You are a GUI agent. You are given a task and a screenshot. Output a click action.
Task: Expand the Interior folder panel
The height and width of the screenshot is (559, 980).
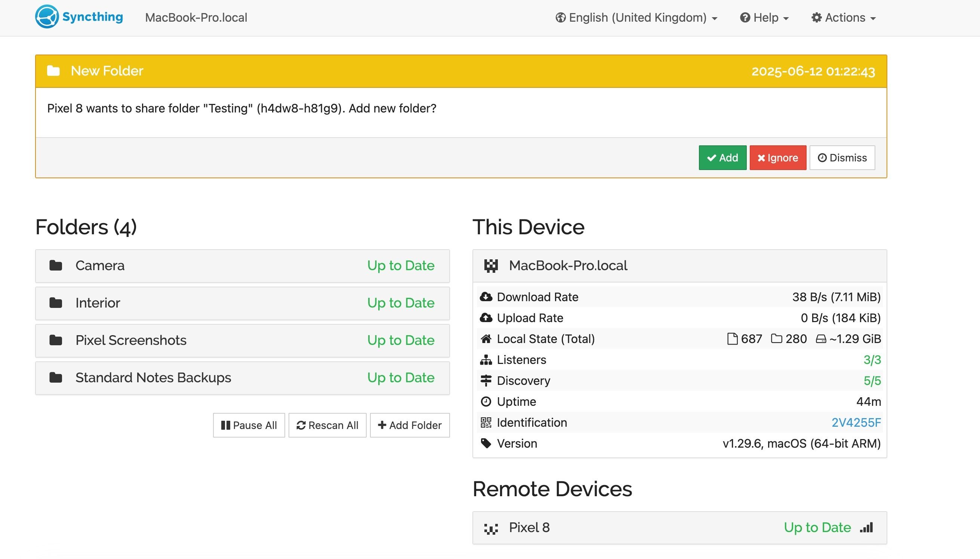tap(242, 303)
